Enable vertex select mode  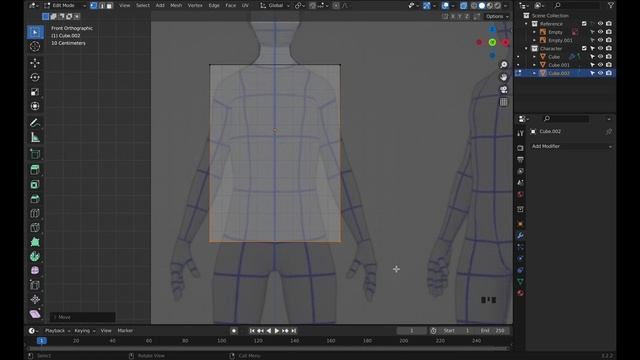click(93, 5)
